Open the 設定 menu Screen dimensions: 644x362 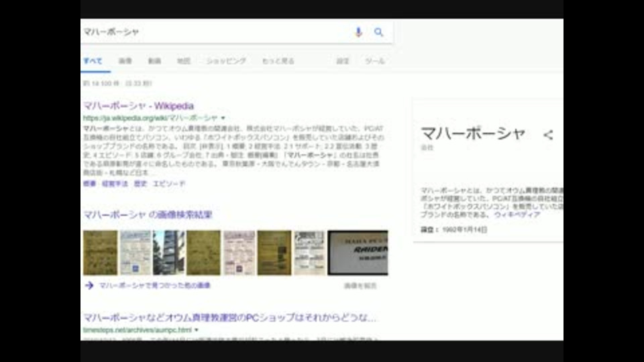[x=343, y=61]
